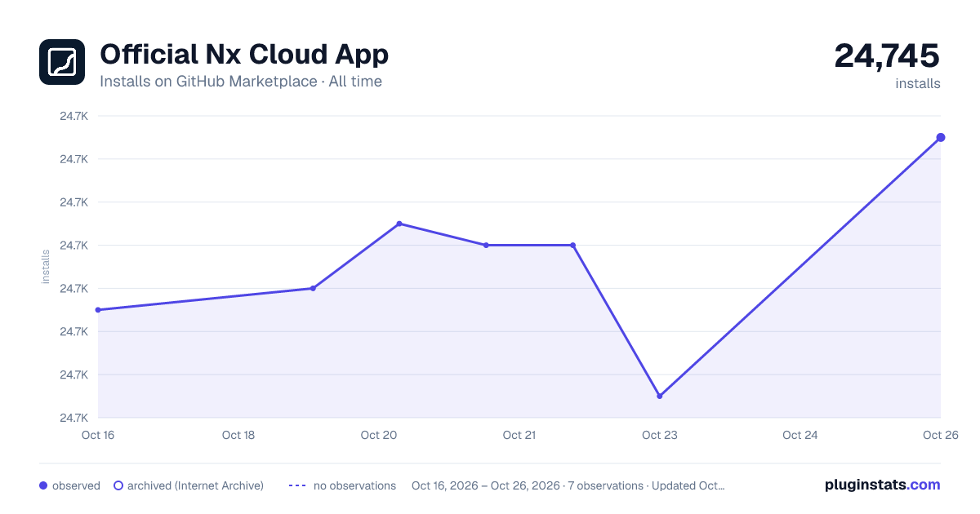
Task: Click the 'observed' legend dot icon
Action: coord(43,485)
